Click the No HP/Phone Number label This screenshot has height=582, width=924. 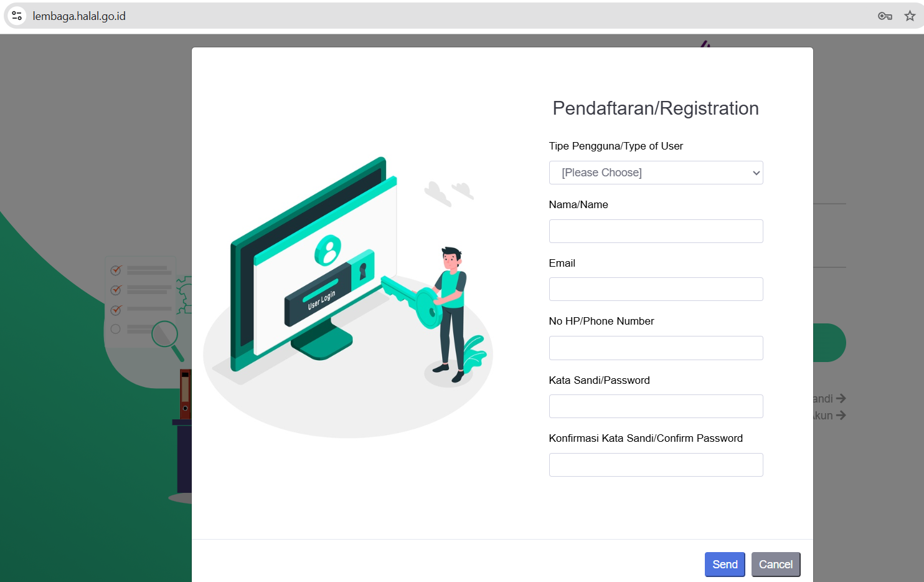[x=601, y=321]
